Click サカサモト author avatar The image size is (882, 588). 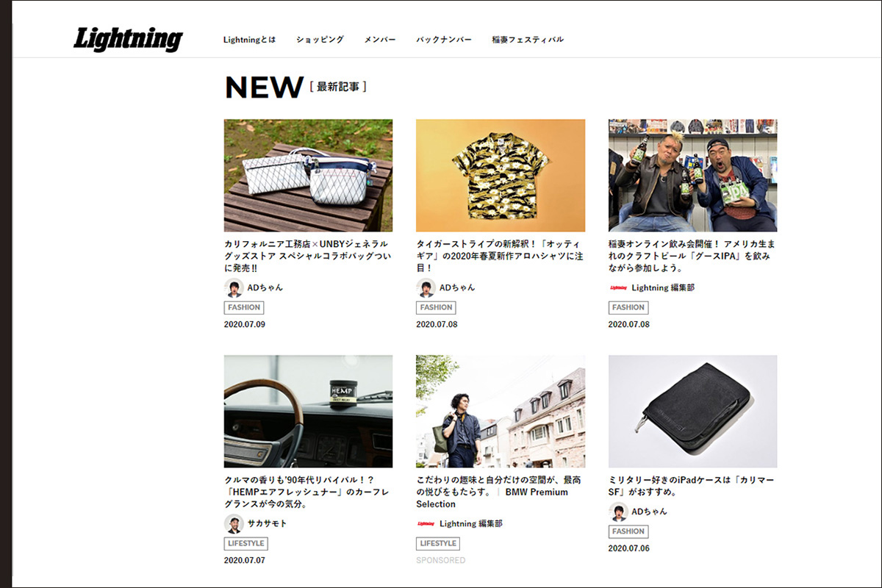234,523
